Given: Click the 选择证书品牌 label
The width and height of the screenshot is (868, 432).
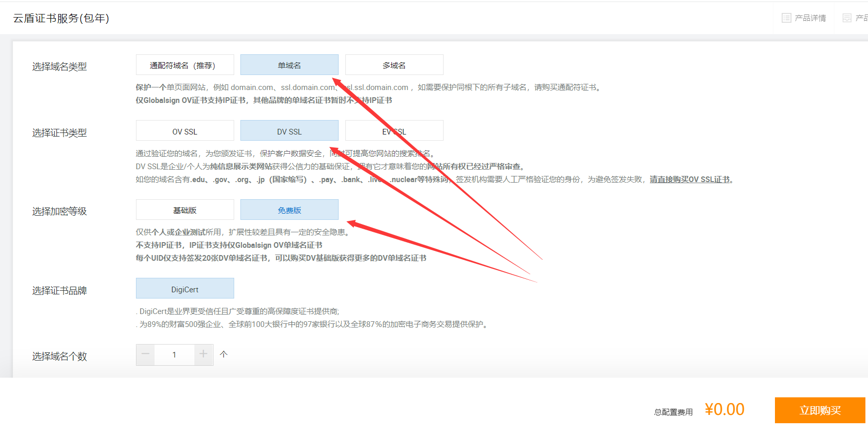Looking at the screenshot, I should (x=59, y=291).
